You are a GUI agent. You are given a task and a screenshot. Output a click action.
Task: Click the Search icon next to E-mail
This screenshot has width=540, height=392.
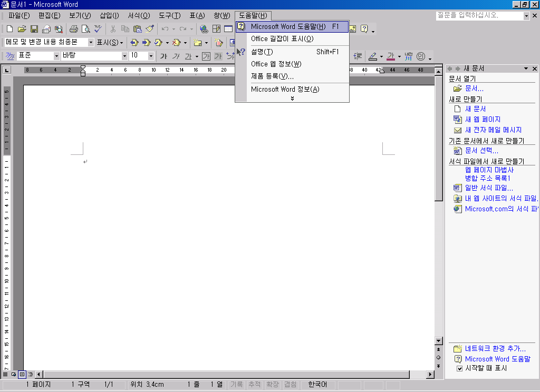click(x=59, y=29)
